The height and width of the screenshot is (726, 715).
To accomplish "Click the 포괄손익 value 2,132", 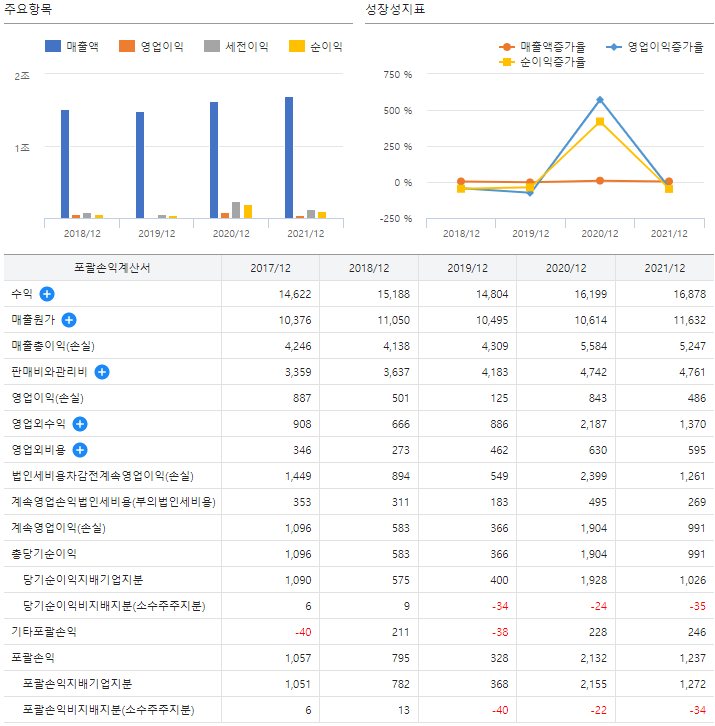I will [594, 657].
